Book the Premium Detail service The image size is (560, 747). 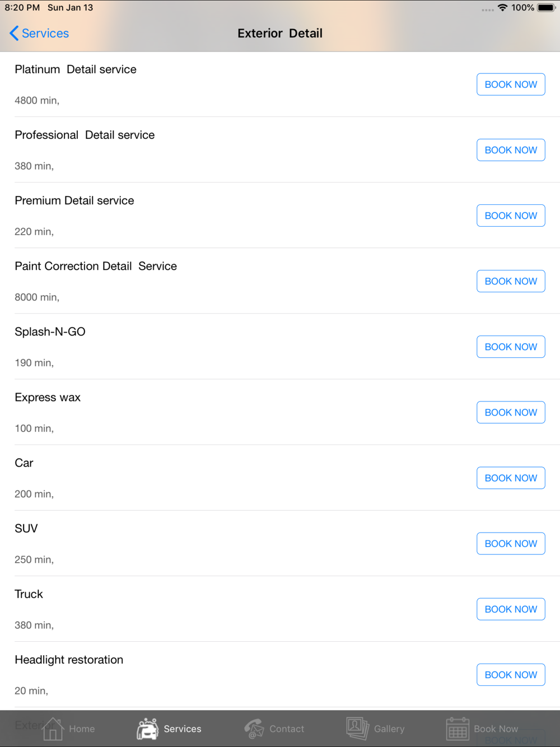click(x=511, y=216)
